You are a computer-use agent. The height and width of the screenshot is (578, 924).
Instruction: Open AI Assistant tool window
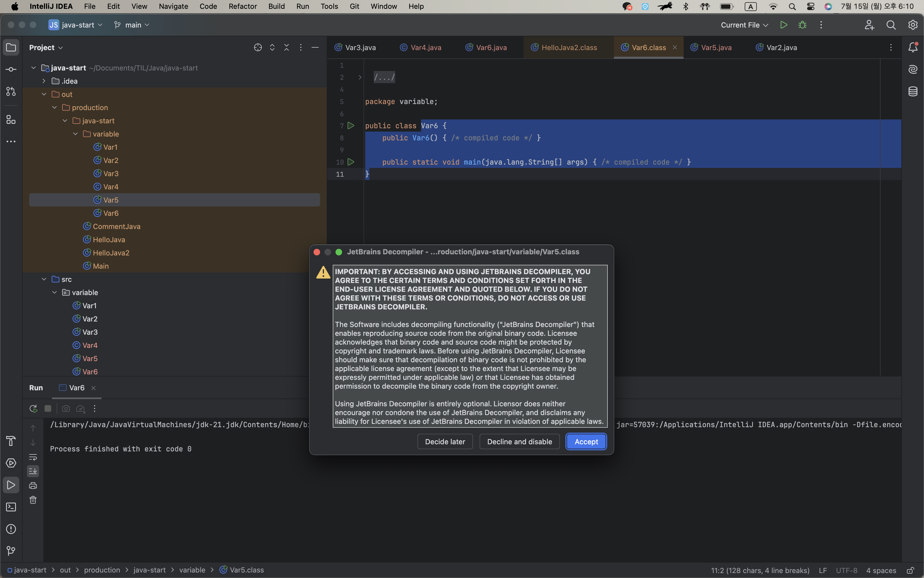coord(913,70)
